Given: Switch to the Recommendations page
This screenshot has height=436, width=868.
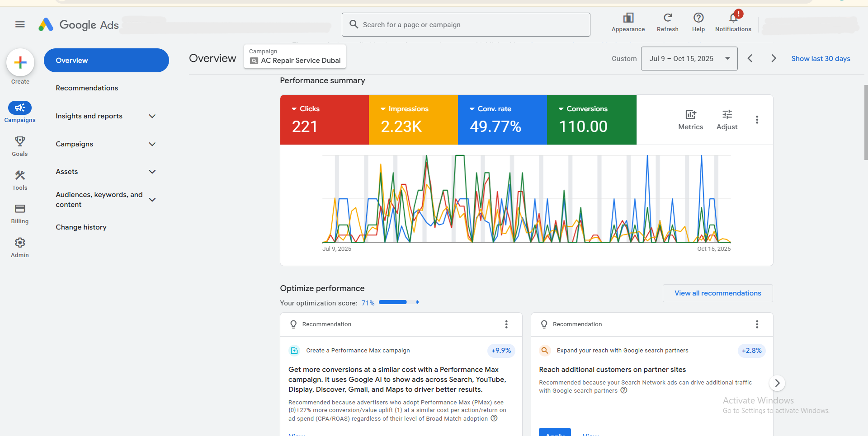Looking at the screenshot, I should 87,88.
